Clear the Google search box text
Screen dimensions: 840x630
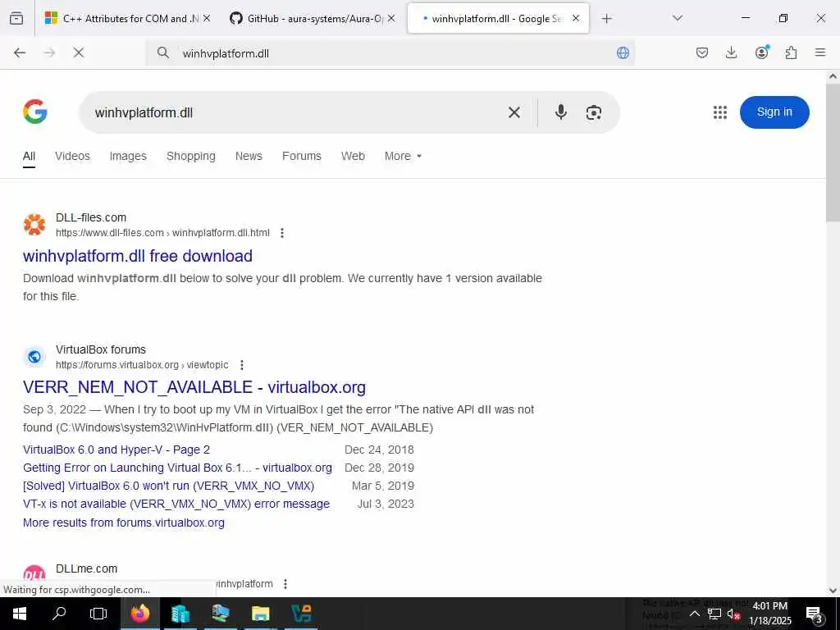coord(514,112)
